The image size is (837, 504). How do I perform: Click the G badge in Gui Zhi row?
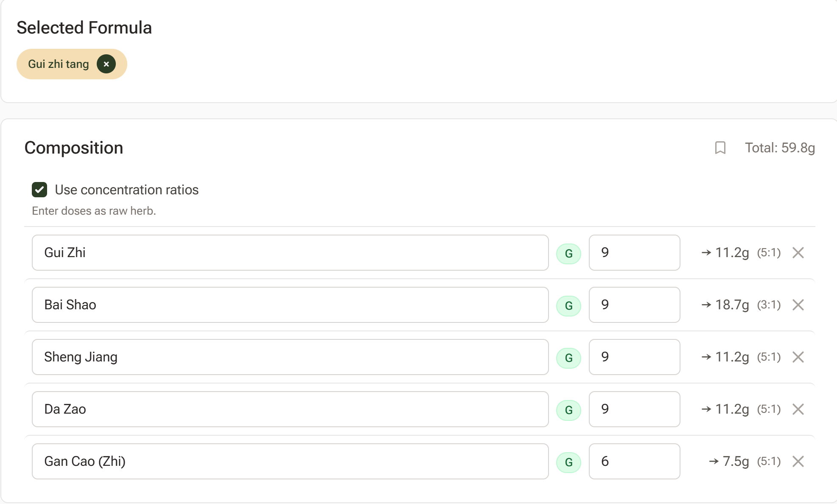coord(568,254)
